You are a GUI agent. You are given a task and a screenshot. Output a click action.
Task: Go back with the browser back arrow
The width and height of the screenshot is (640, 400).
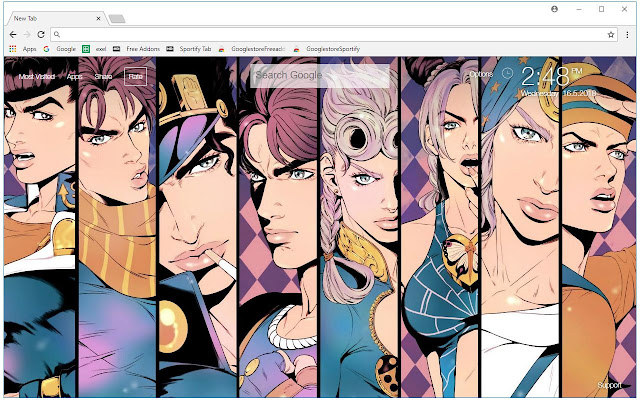[13, 35]
